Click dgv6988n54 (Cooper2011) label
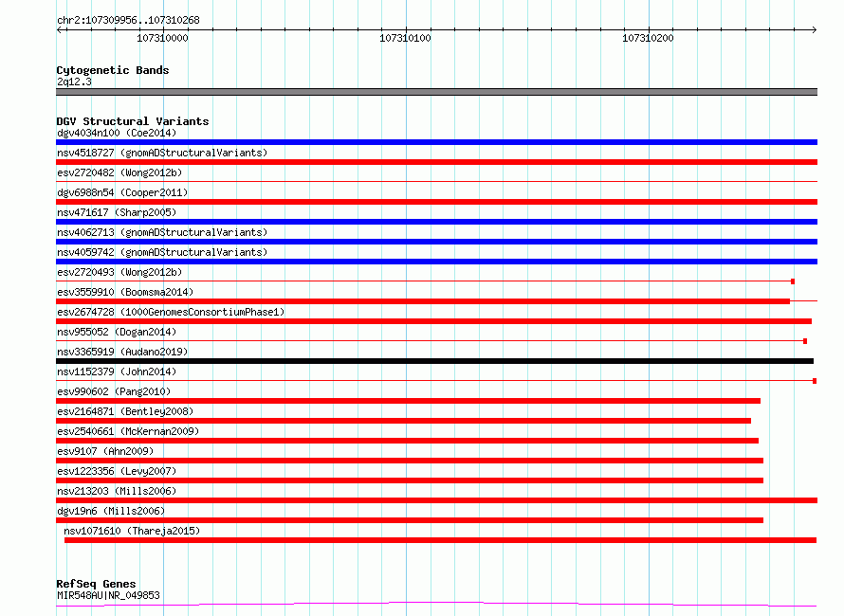 click(x=122, y=192)
